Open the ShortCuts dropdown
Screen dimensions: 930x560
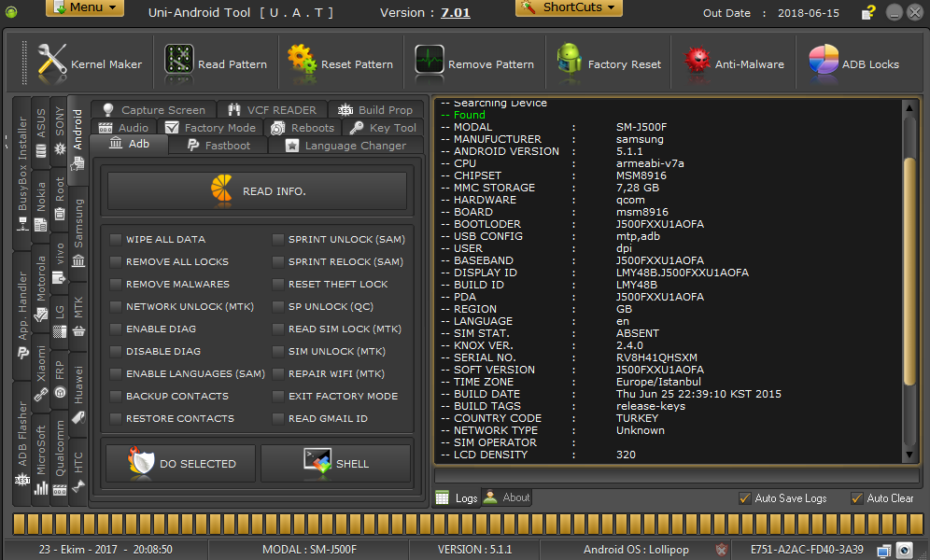[569, 7]
